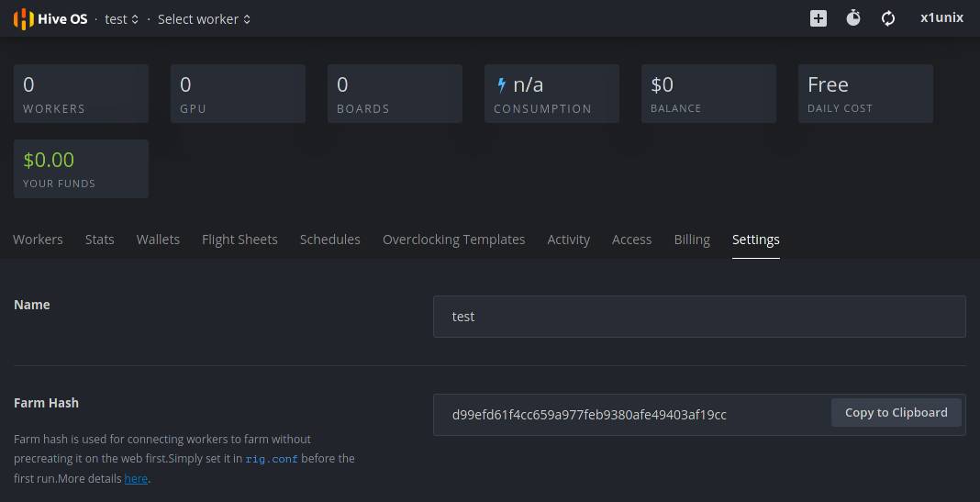The image size is (980, 502).
Task: Open the 'Select worker' dropdown
Action: tap(204, 19)
